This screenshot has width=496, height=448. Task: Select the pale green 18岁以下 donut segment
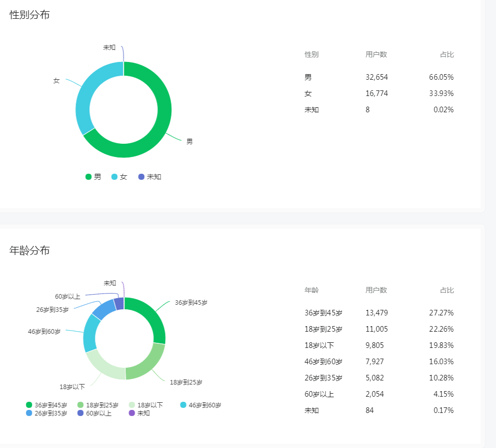pyautogui.click(x=104, y=365)
